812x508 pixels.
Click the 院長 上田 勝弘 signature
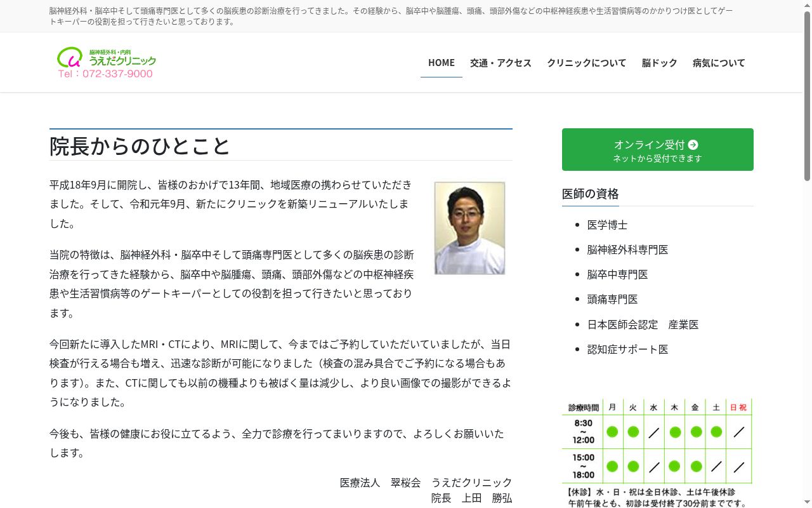click(x=471, y=498)
